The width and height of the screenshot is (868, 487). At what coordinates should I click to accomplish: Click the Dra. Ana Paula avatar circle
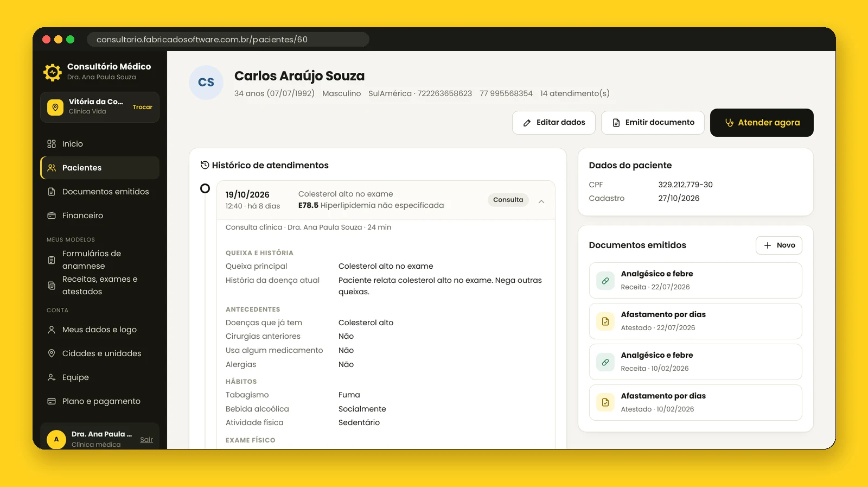click(56, 439)
